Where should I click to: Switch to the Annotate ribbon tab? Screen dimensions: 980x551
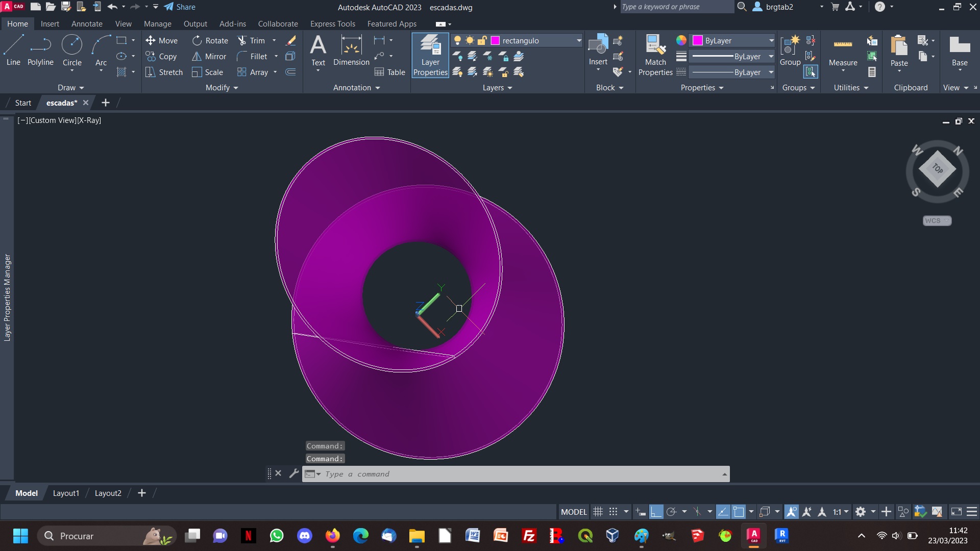pyautogui.click(x=87, y=24)
